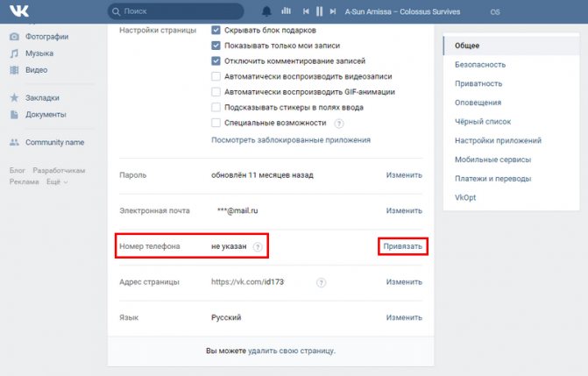Click удалить свою страницу link

coord(292,351)
